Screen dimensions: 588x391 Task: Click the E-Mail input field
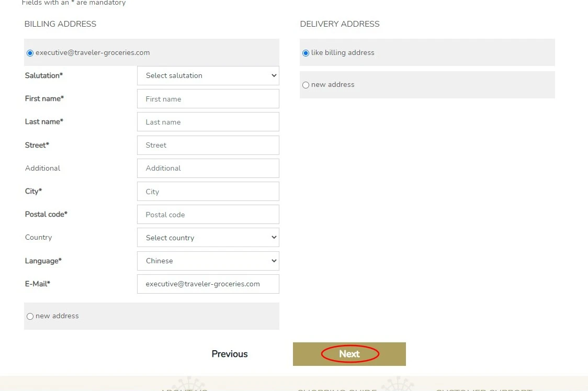pos(208,284)
